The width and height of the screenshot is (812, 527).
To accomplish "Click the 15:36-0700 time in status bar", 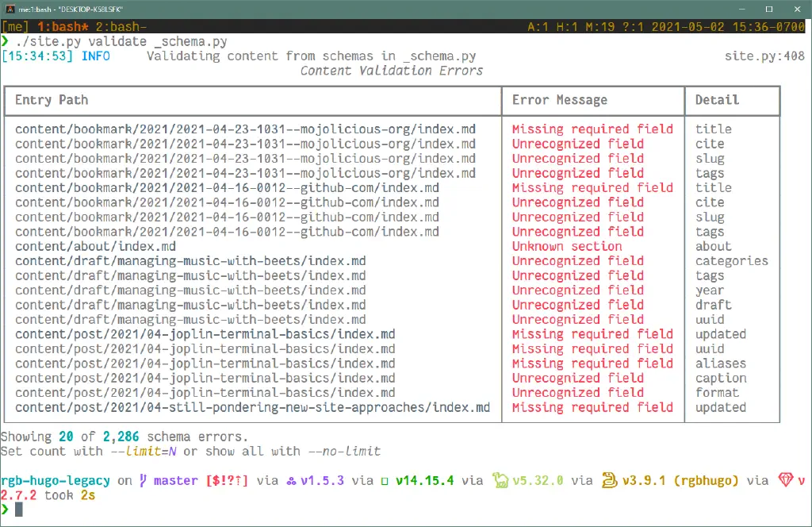I will 768,26.
